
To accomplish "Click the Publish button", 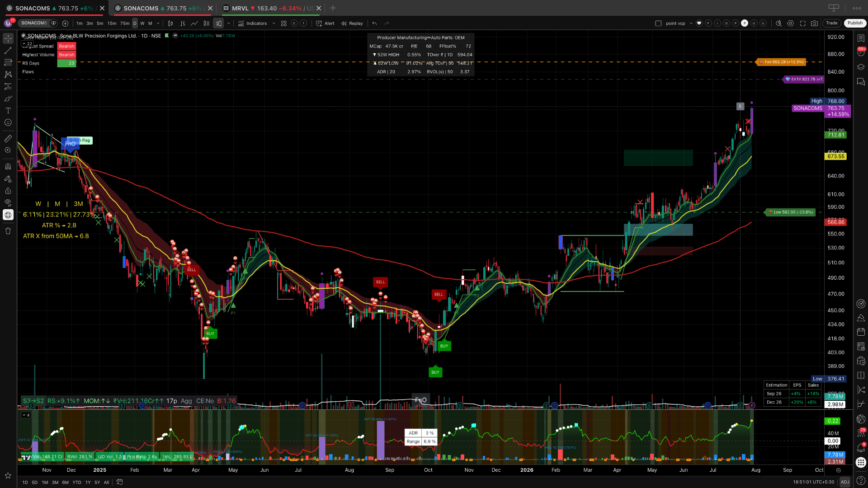I will pyautogui.click(x=855, y=23).
